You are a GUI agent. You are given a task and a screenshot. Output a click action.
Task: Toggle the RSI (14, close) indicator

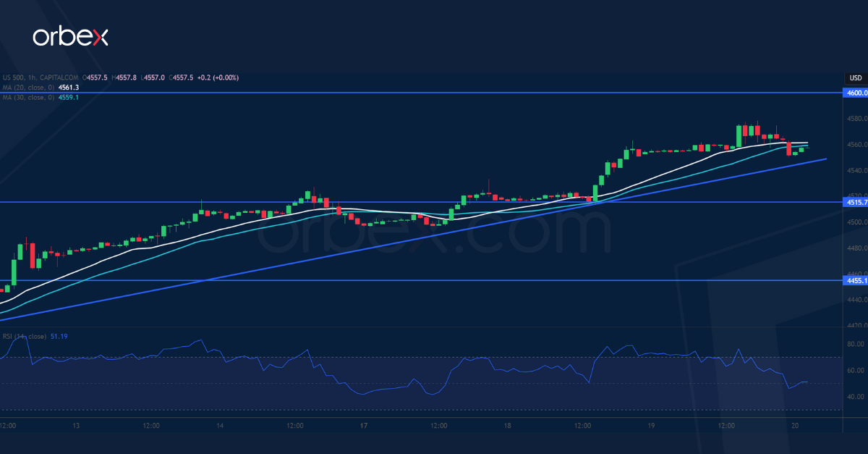click(x=23, y=337)
